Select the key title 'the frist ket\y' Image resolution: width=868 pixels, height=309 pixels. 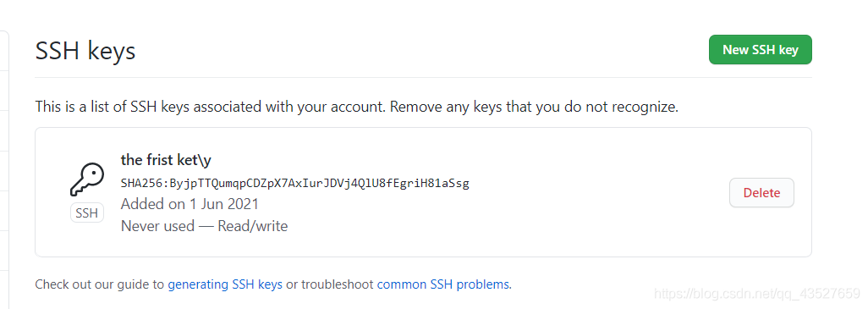166,160
